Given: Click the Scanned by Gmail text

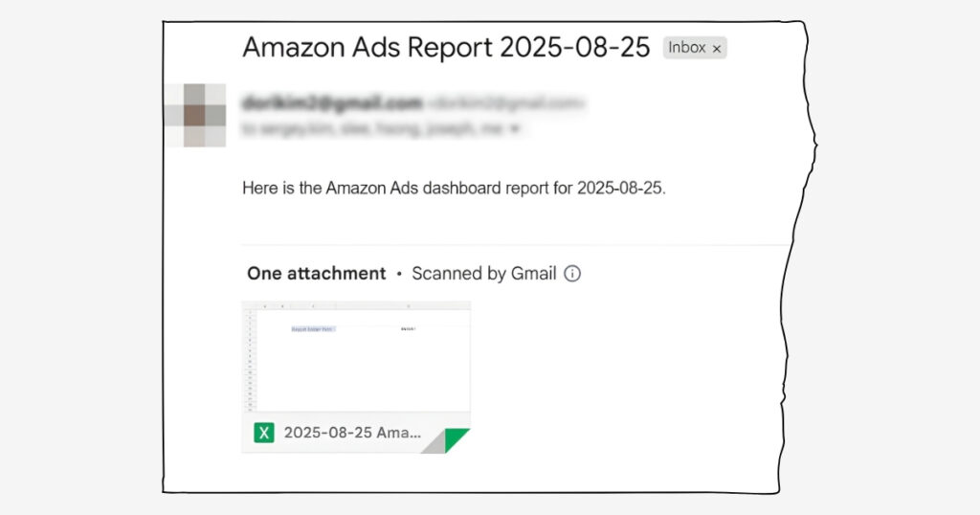Looking at the screenshot, I should [x=483, y=274].
